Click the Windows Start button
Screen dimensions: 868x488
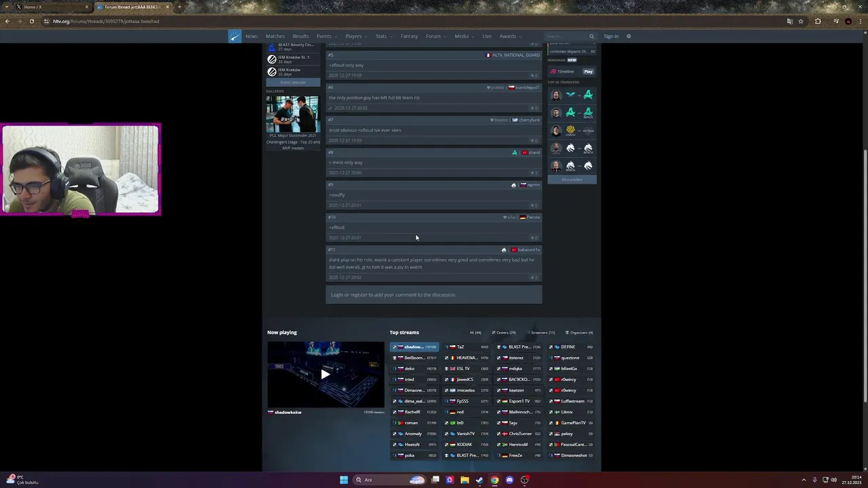coord(344,480)
